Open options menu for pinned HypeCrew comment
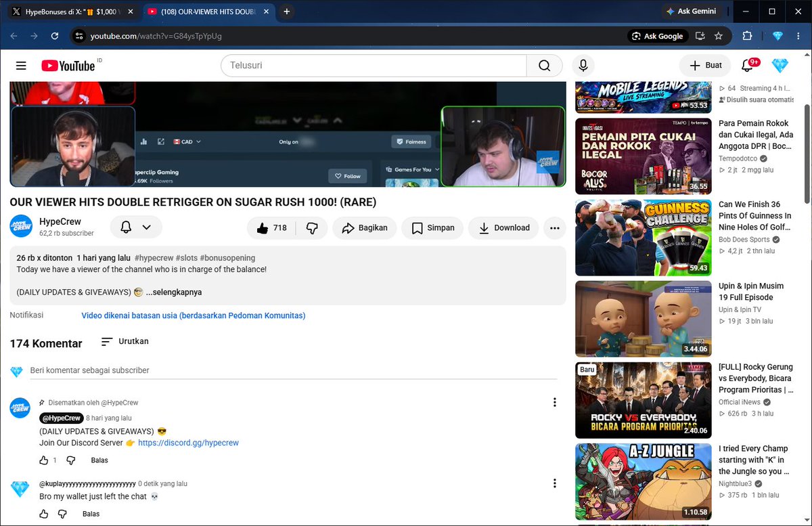Image resolution: width=812 pixels, height=526 pixels. (554, 402)
